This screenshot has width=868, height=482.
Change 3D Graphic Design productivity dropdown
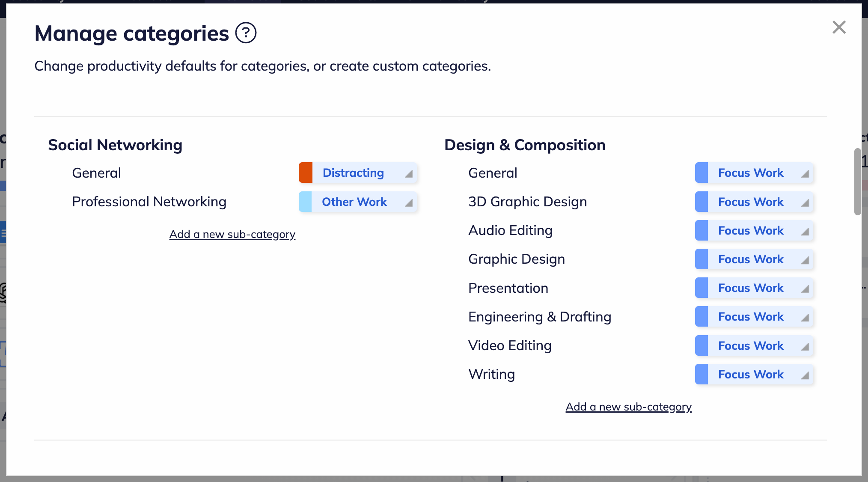[754, 202]
